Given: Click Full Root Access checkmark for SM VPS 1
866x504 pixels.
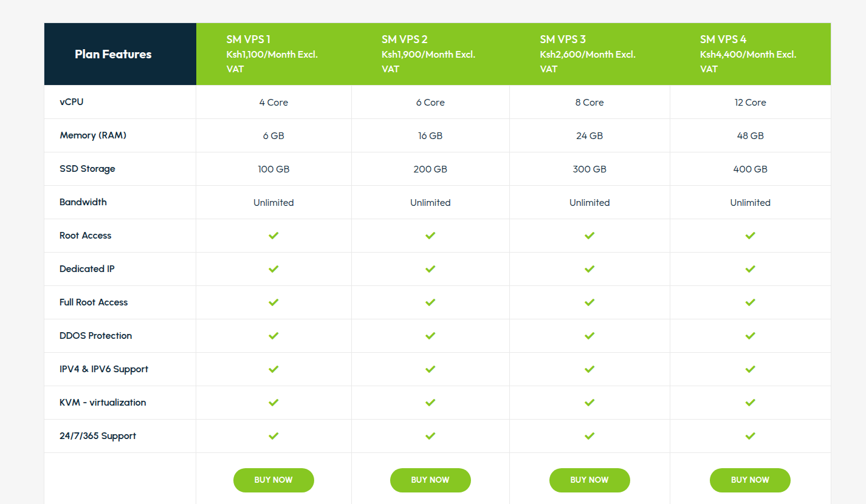Looking at the screenshot, I should pyautogui.click(x=273, y=302).
